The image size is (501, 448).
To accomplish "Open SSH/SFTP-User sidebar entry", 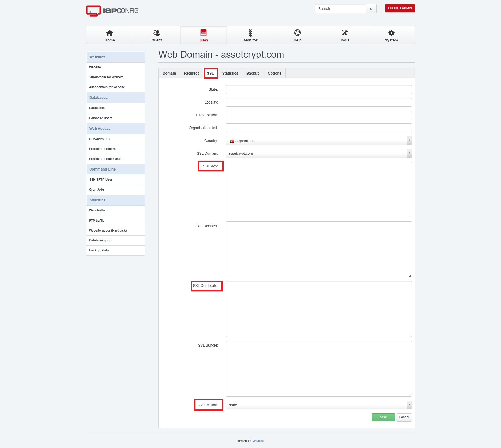I will tap(116, 180).
